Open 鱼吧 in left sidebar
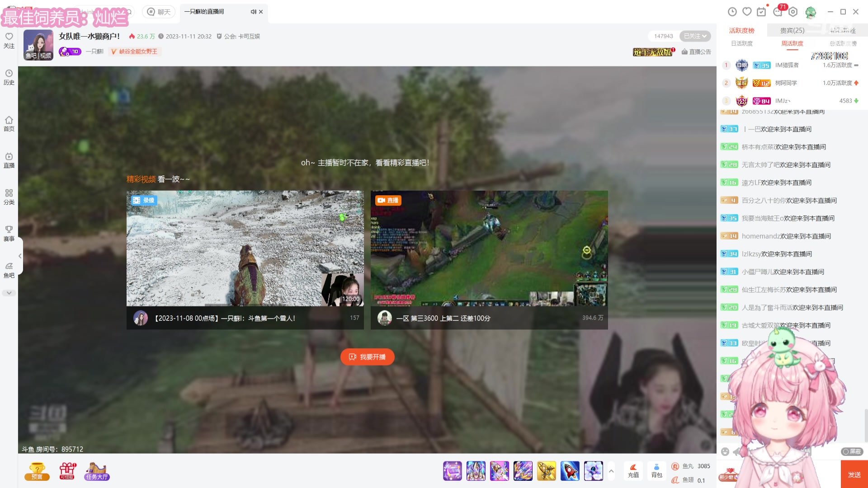 point(9,270)
